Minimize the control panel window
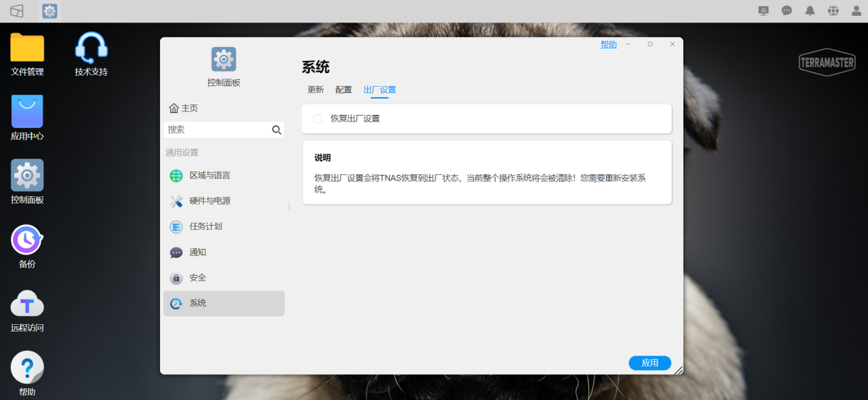The height and width of the screenshot is (400, 868). click(629, 44)
